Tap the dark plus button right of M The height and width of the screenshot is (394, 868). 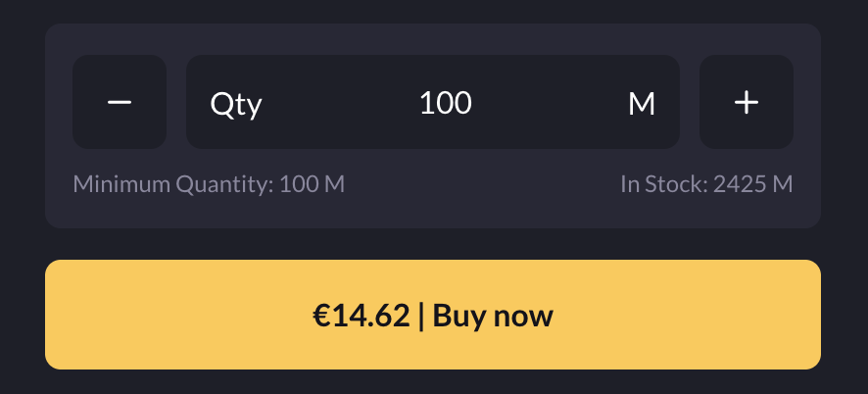(747, 102)
